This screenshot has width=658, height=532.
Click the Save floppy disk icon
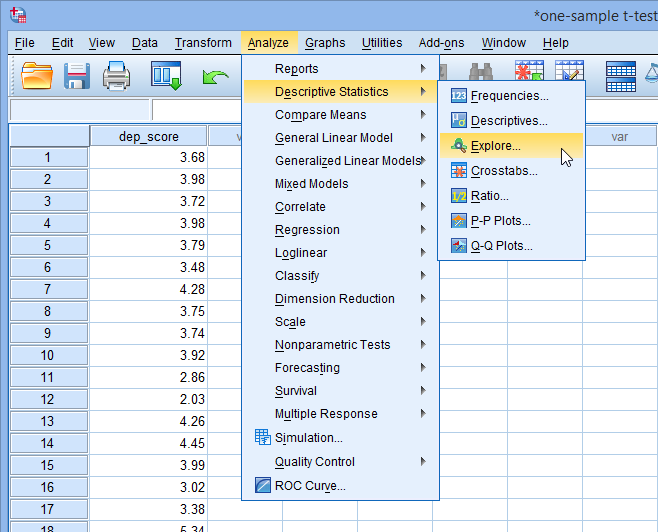click(x=77, y=76)
